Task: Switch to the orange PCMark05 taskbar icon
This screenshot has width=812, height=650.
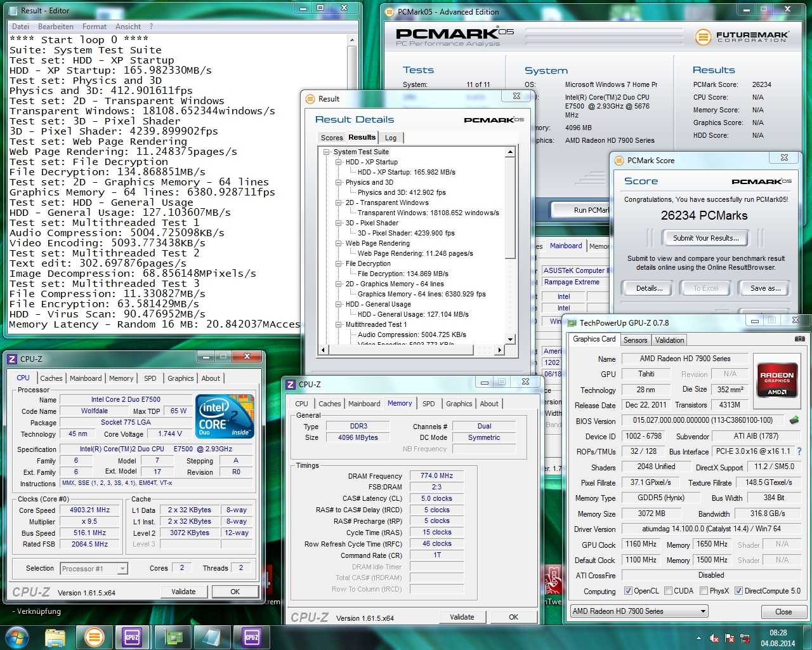Action: coord(95,637)
